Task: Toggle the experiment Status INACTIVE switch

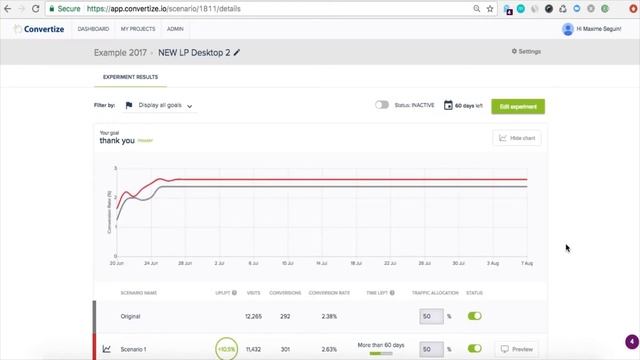Action: coord(382,105)
